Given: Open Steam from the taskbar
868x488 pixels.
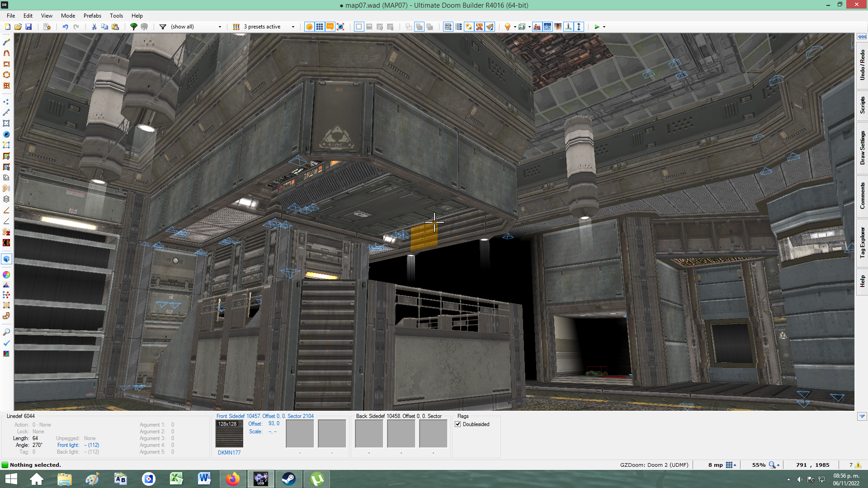Looking at the screenshot, I should (x=289, y=479).
